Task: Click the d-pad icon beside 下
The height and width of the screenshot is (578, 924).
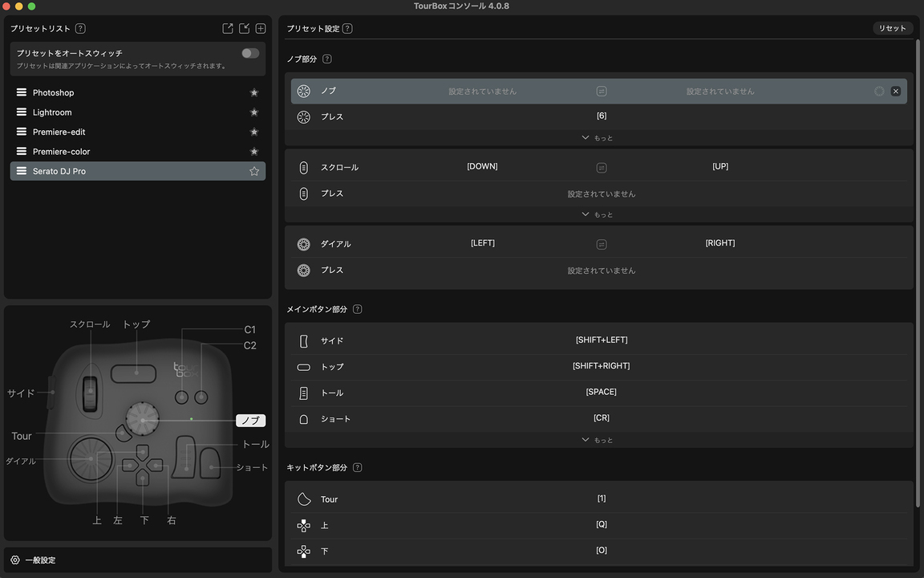Action: click(303, 551)
